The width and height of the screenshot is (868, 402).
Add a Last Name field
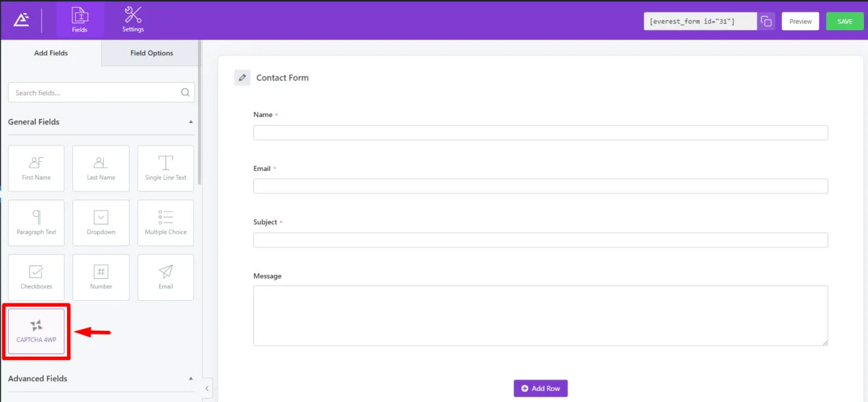101,168
